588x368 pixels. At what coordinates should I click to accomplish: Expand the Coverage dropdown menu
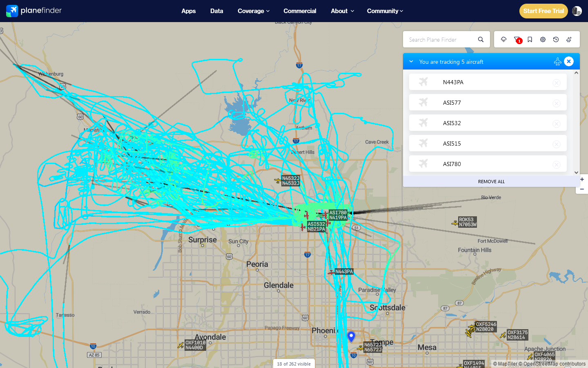254,11
